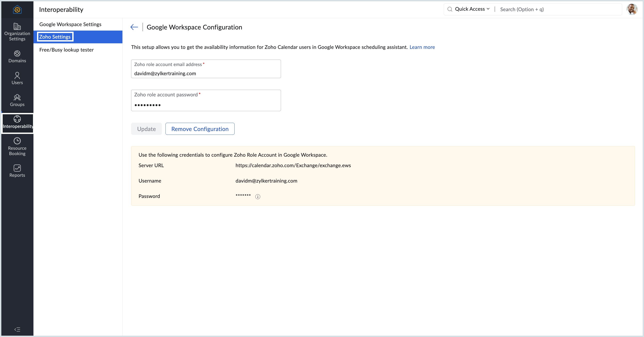This screenshot has height=337, width=644.
Task: Click the Password label in credentials box
Action: [149, 196]
